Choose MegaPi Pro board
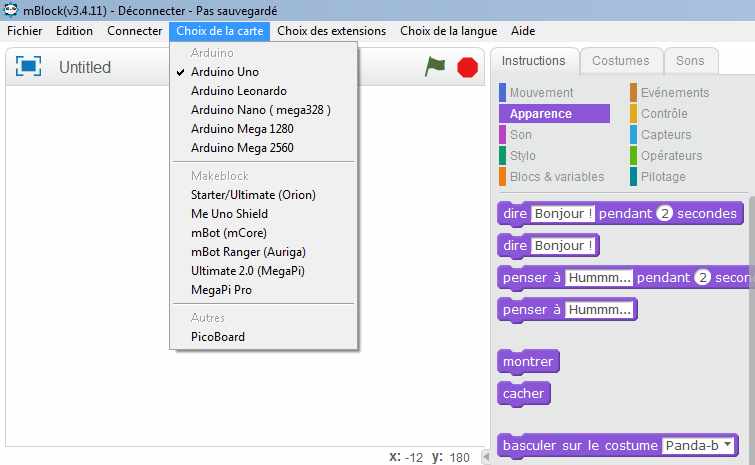 click(263, 290)
